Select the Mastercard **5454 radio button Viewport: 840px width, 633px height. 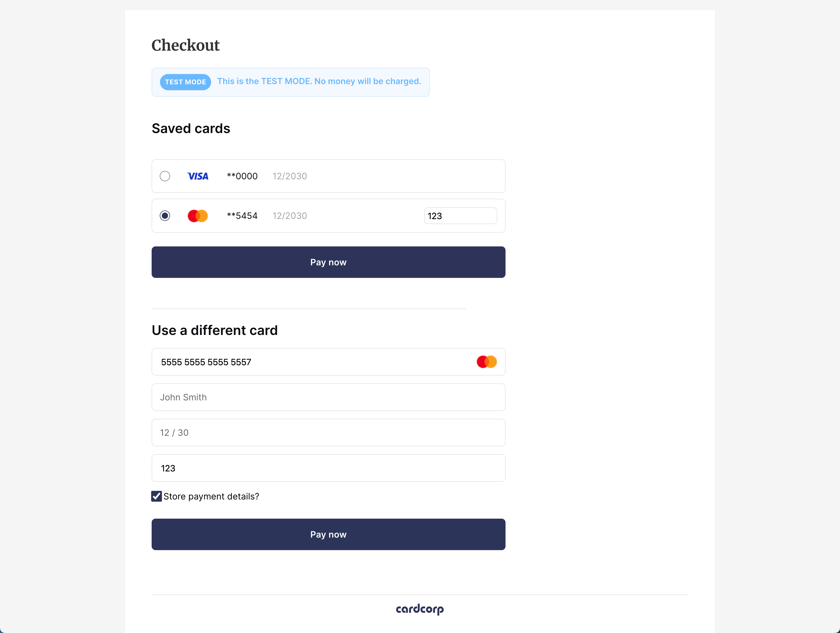165,216
